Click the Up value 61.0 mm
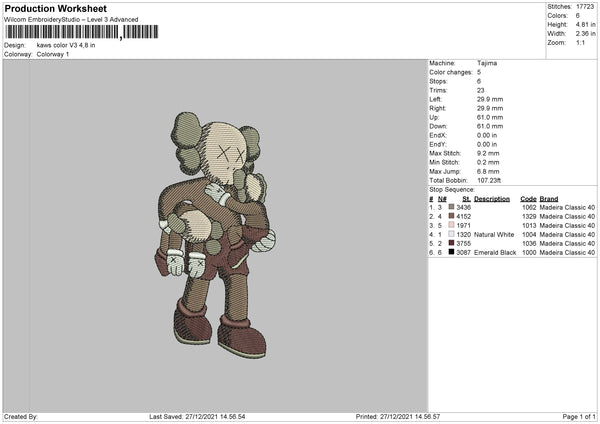600x424 pixels. click(490, 117)
